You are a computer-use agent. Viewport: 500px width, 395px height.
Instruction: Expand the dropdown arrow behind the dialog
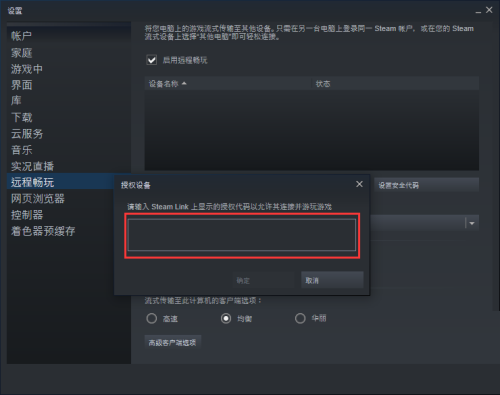tap(472, 223)
